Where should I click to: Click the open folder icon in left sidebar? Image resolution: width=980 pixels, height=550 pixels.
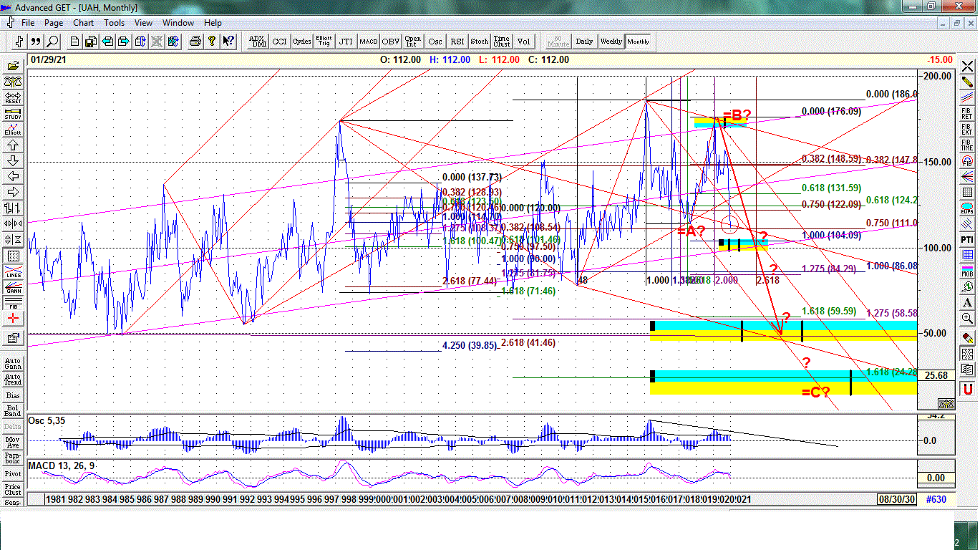click(13, 66)
